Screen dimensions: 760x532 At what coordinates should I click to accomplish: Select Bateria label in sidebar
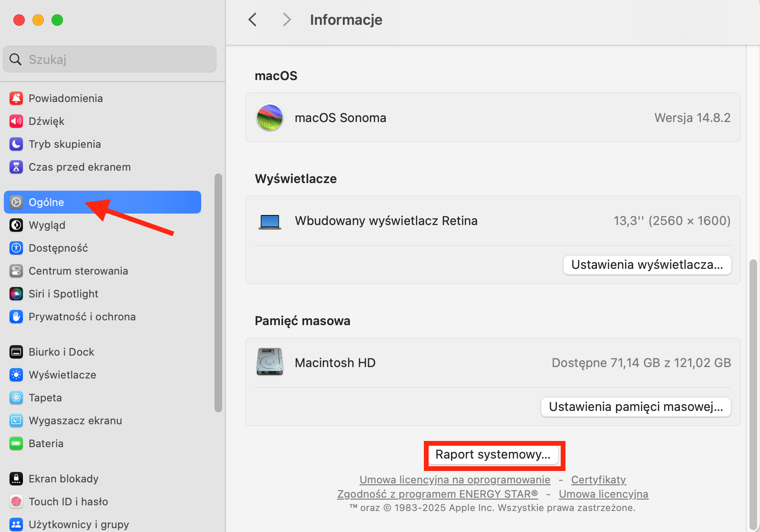[46, 443]
